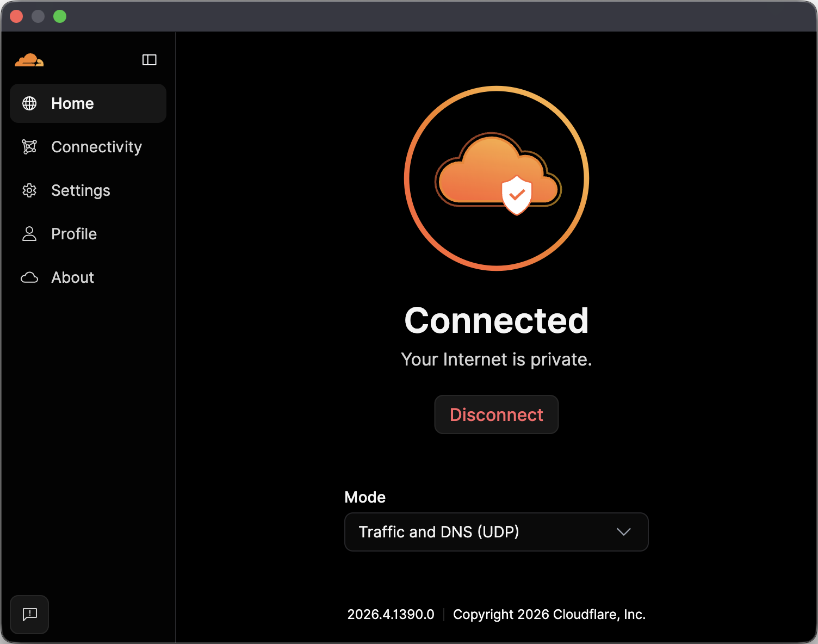
Task: Click the globe icon beside Home
Action: click(29, 103)
